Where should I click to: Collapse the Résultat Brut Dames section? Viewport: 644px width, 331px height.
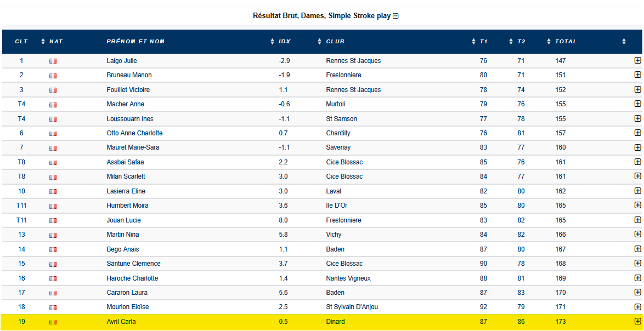(396, 16)
